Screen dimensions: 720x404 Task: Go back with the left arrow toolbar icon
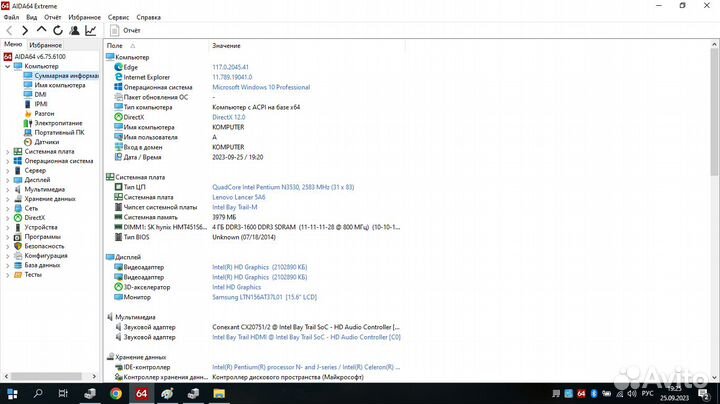click(9, 30)
